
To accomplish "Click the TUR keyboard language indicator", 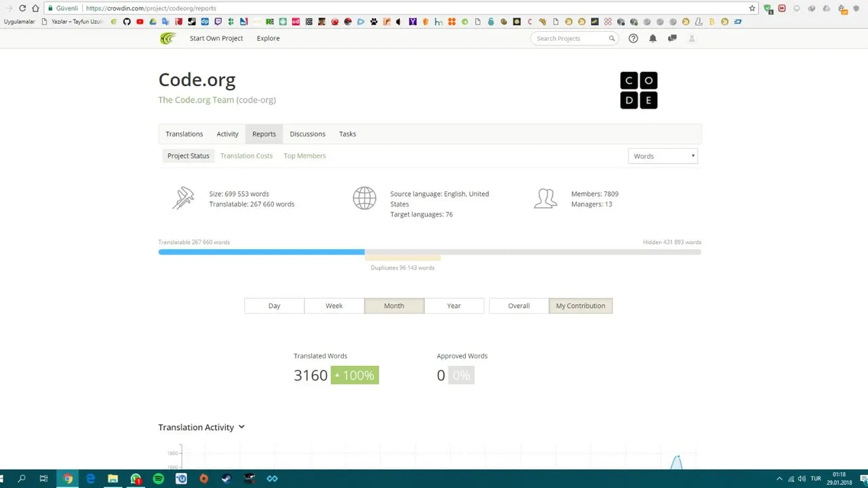I will tap(816, 478).
